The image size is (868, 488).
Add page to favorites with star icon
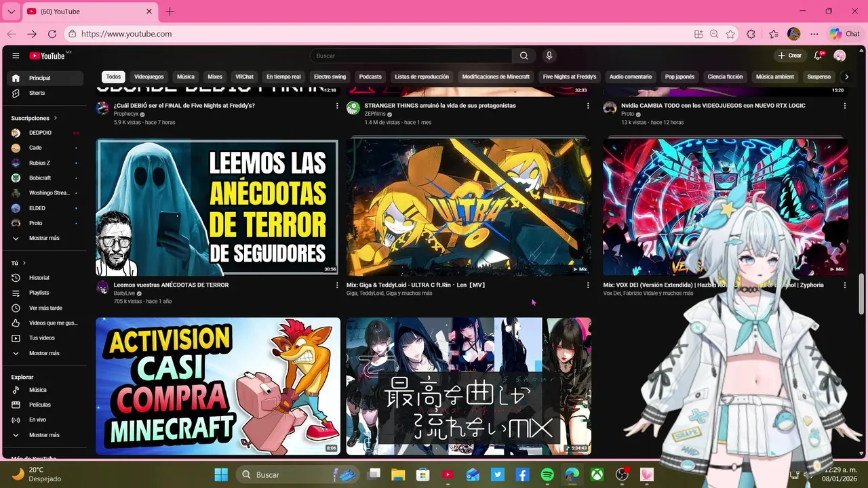tap(730, 34)
